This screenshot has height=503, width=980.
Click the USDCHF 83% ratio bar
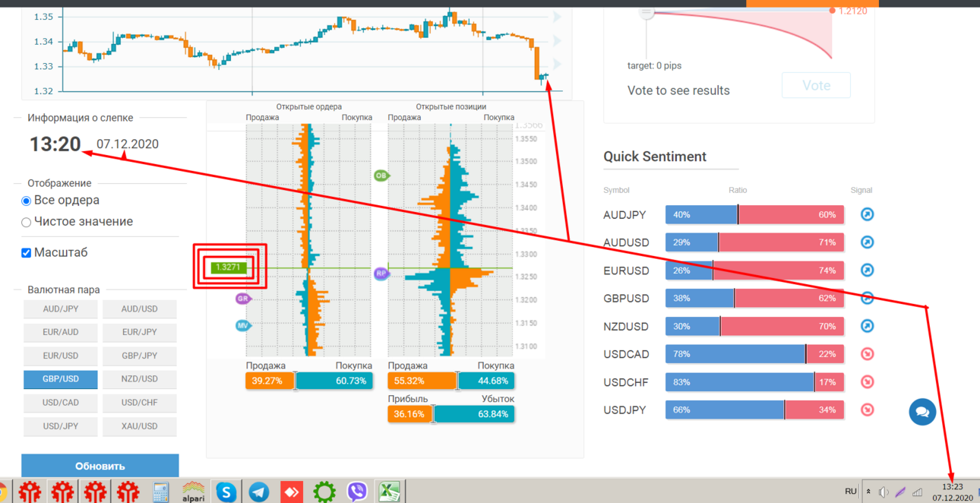755,382
